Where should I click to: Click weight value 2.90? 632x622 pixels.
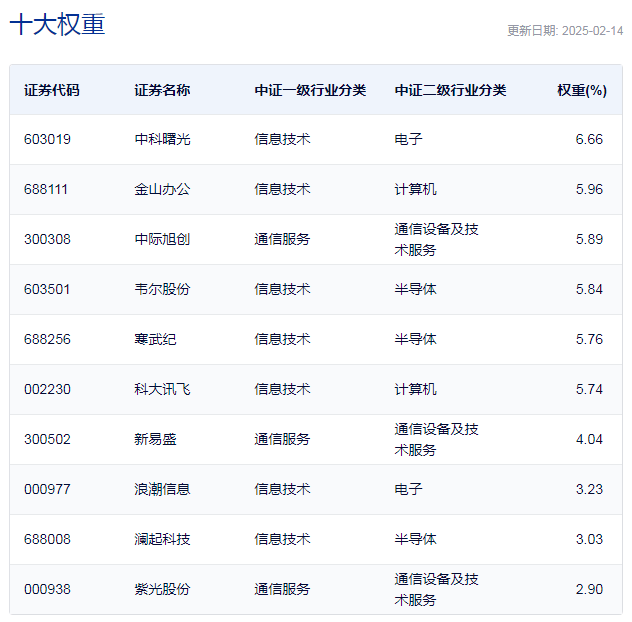pos(589,589)
